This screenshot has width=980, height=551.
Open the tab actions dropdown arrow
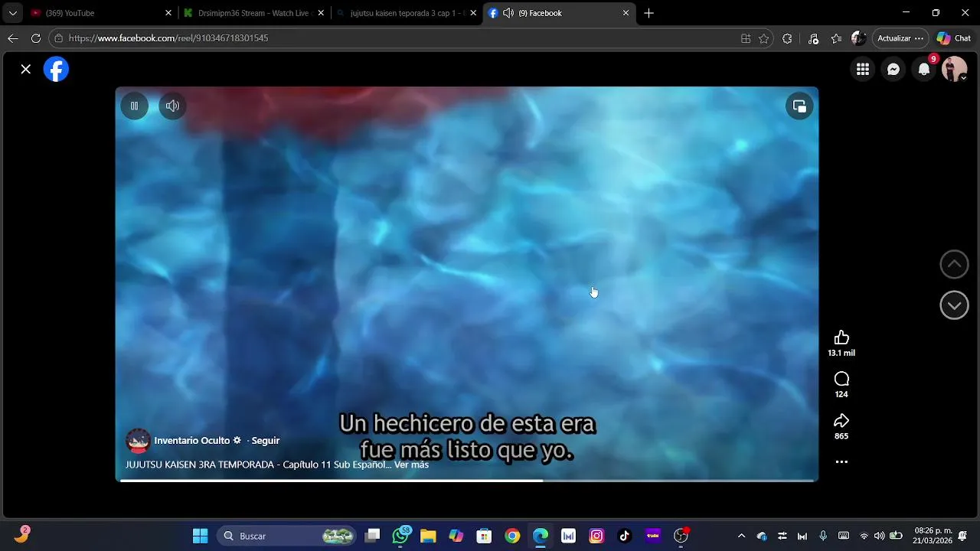12,13
